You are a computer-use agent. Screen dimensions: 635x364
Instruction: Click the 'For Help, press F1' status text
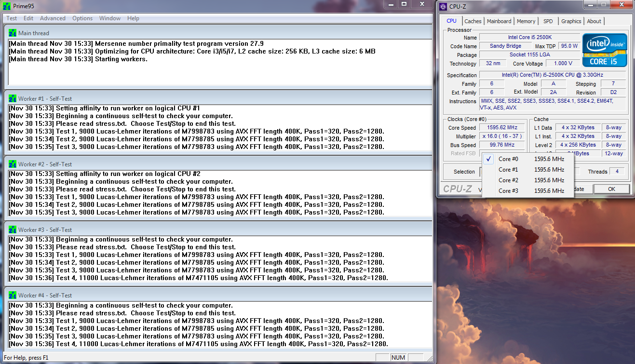pos(26,358)
